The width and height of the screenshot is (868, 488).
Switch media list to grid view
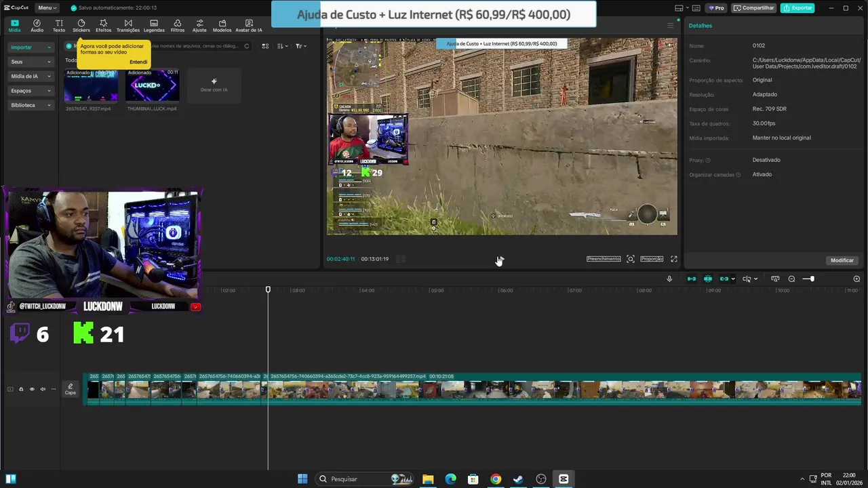point(265,46)
